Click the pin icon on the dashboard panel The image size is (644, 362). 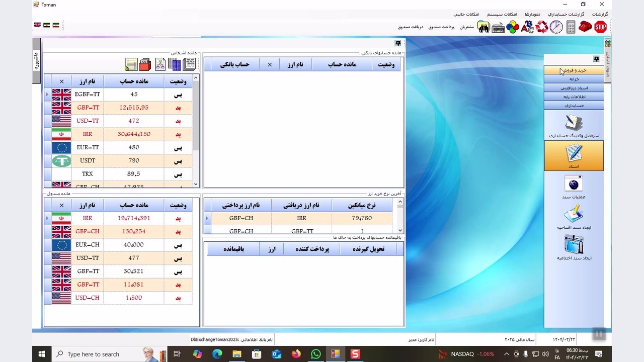pyautogui.click(x=398, y=43)
